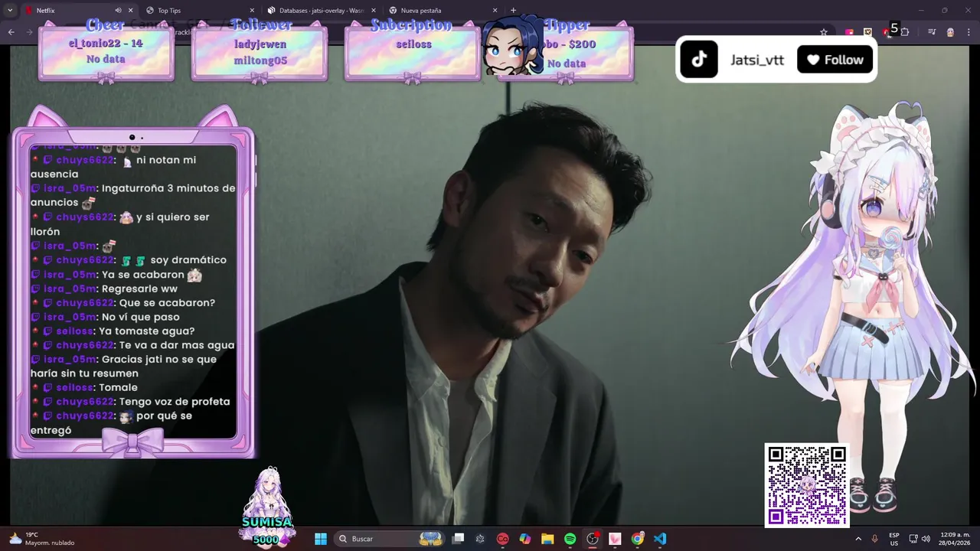Open the Chrome three-dot menu
Viewport: 980px width, 551px height.
(969, 32)
